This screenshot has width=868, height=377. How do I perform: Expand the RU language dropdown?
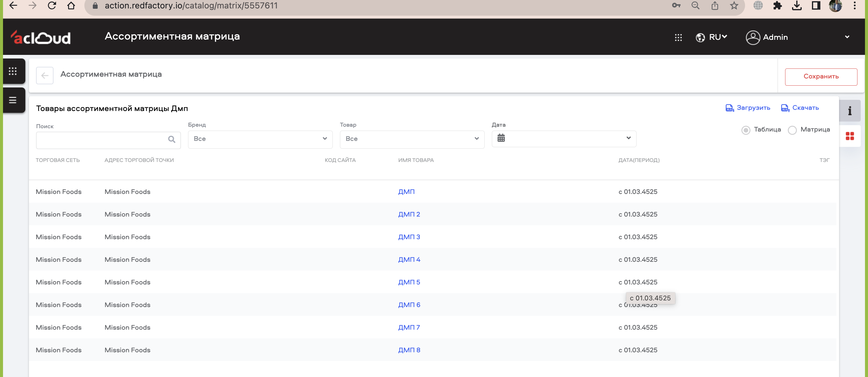point(718,37)
